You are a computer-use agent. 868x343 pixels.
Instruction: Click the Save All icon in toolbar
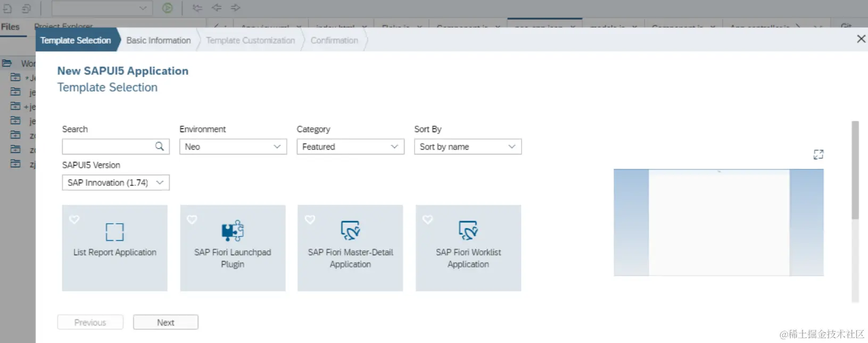coord(26,8)
